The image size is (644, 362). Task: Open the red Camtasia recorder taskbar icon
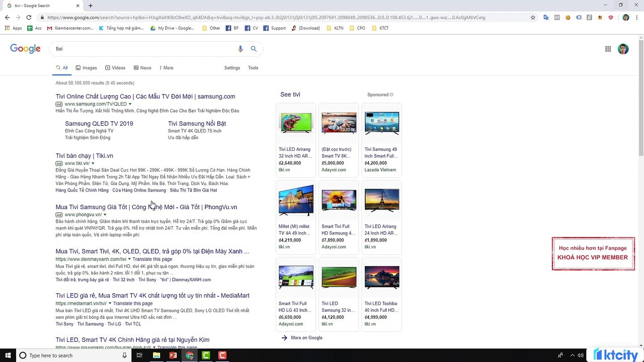[x=222, y=355]
